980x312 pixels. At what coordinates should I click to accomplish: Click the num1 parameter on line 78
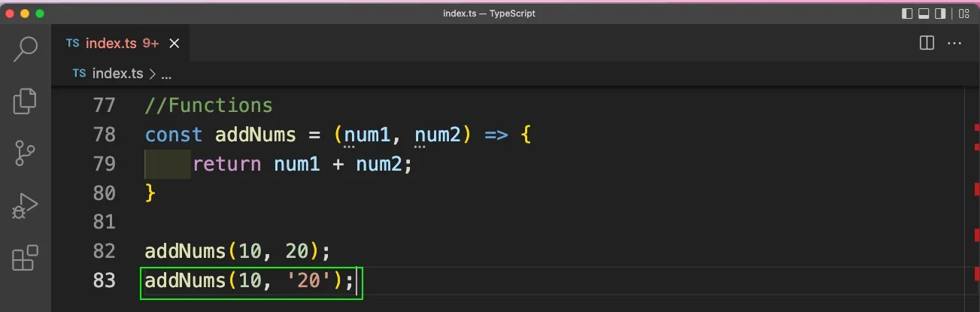pos(368,135)
